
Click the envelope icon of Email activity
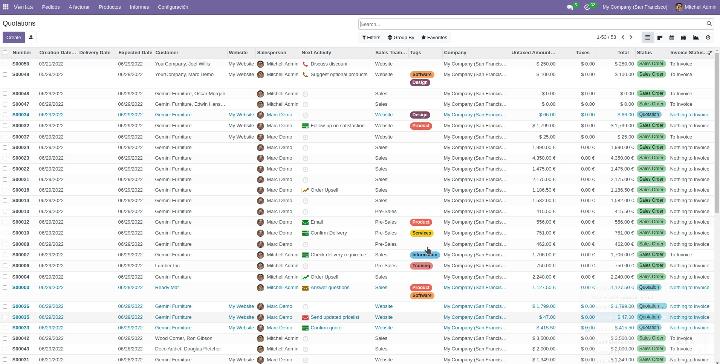305,222
